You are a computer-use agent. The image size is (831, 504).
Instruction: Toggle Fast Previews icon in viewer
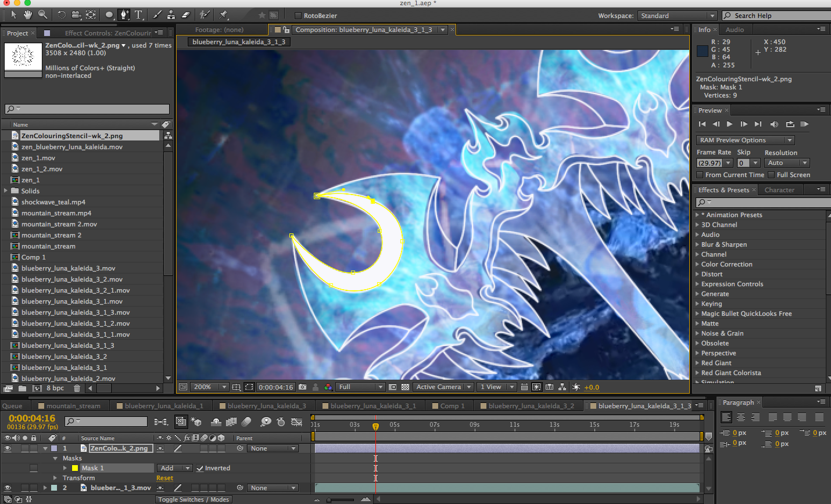[x=536, y=387]
